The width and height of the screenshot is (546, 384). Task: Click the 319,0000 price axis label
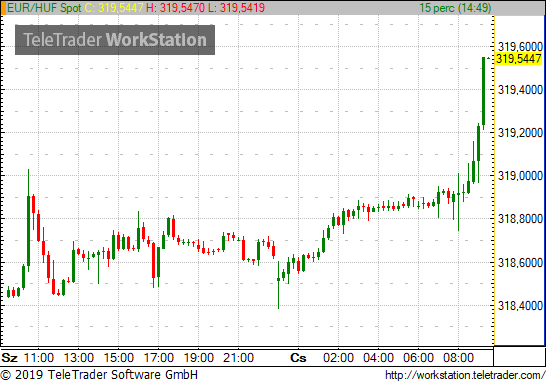click(x=520, y=176)
